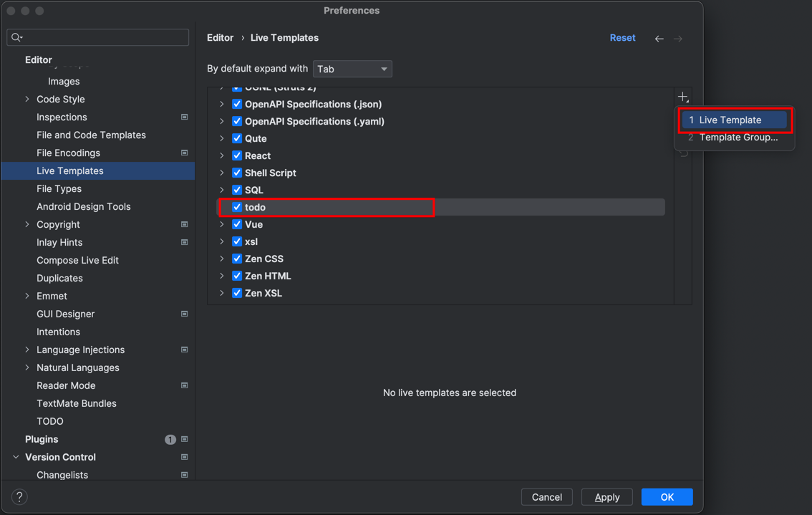Image resolution: width=812 pixels, height=515 pixels.
Task: Click the search magnifier icon in settings
Action: click(16, 37)
